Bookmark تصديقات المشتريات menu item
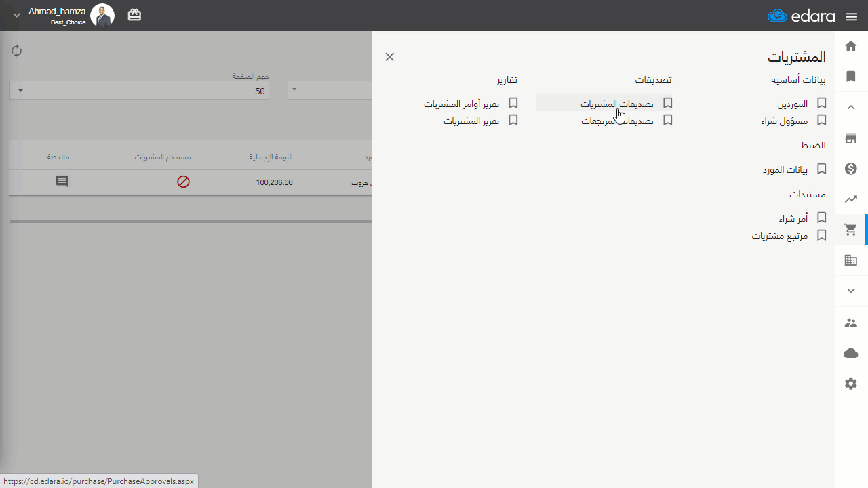868x488 pixels. [668, 103]
